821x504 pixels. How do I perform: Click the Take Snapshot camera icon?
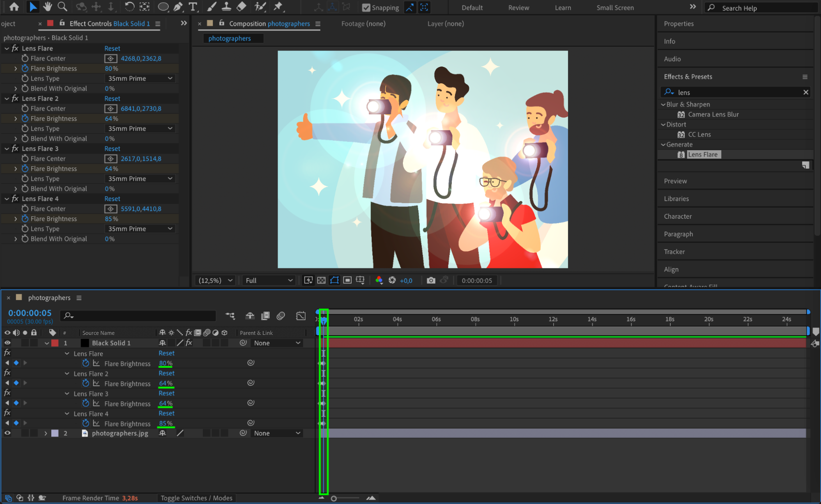430,280
